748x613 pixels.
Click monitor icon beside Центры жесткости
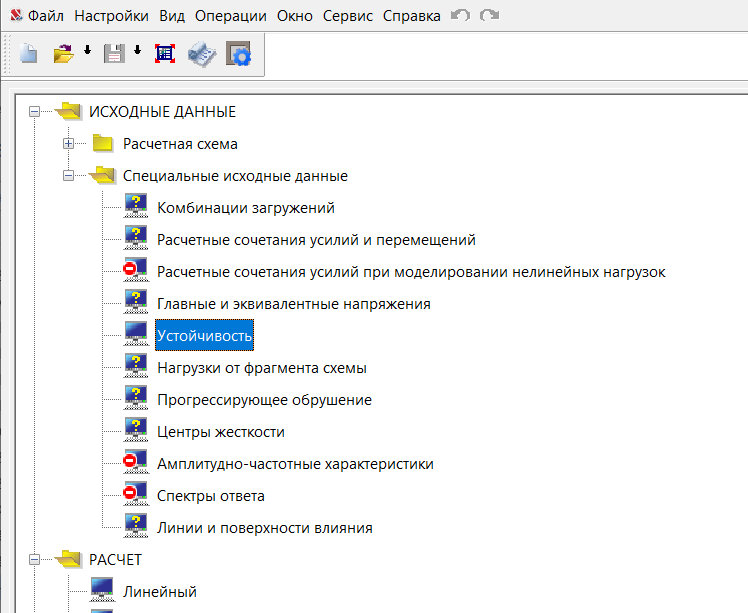[136, 430]
